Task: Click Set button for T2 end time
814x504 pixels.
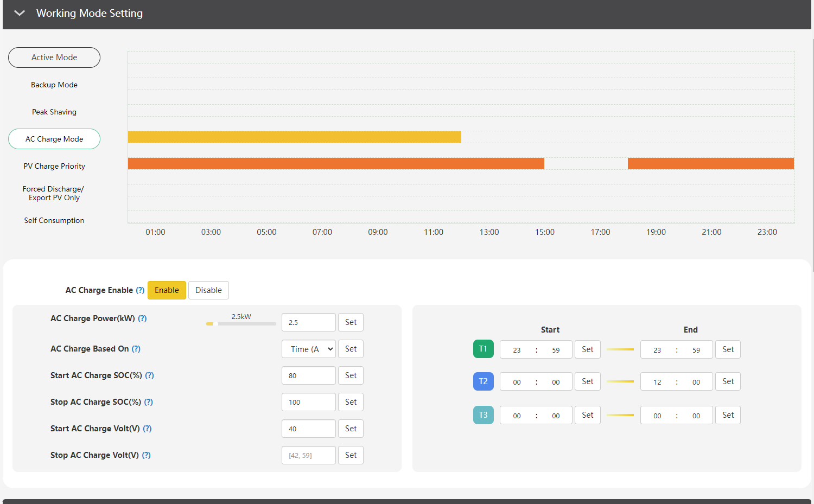Action: (728, 381)
